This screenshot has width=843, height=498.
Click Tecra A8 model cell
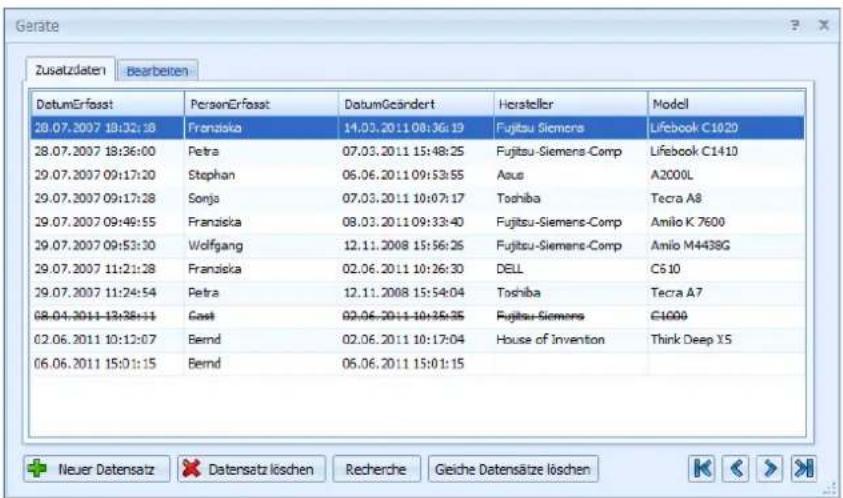(x=726, y=198)
